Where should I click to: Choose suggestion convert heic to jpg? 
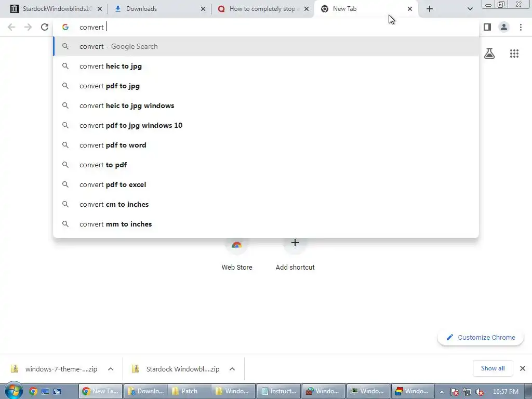click(x=266, y=66)
